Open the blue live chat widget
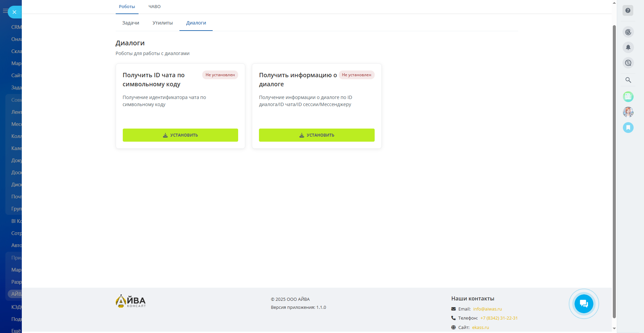The height and width of the screenshot is (333, 644). (584, 304)
